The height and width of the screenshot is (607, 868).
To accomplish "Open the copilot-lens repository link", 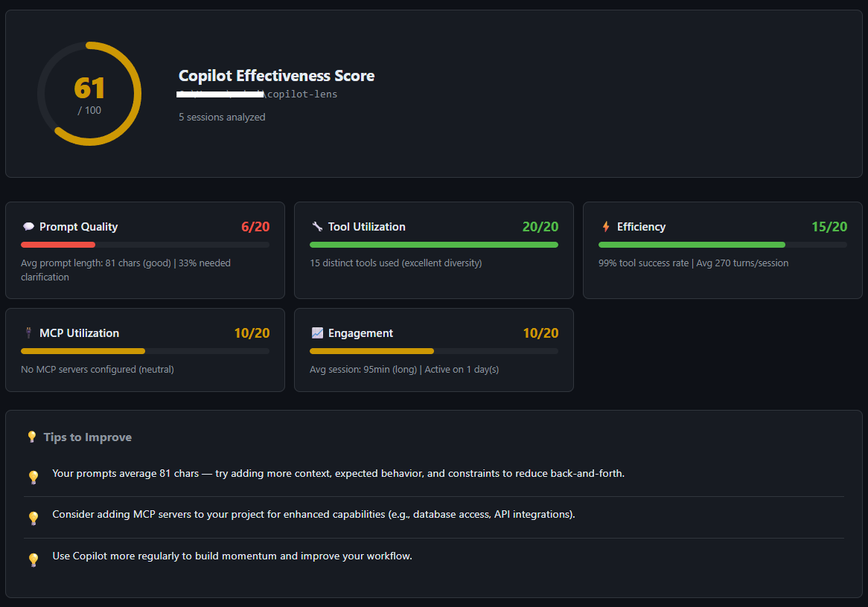I will click(x=304, y=94).
